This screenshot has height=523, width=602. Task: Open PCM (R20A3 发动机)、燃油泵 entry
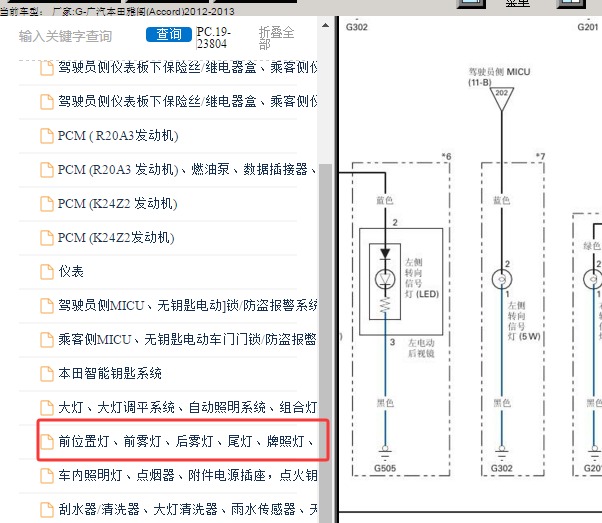187,169
